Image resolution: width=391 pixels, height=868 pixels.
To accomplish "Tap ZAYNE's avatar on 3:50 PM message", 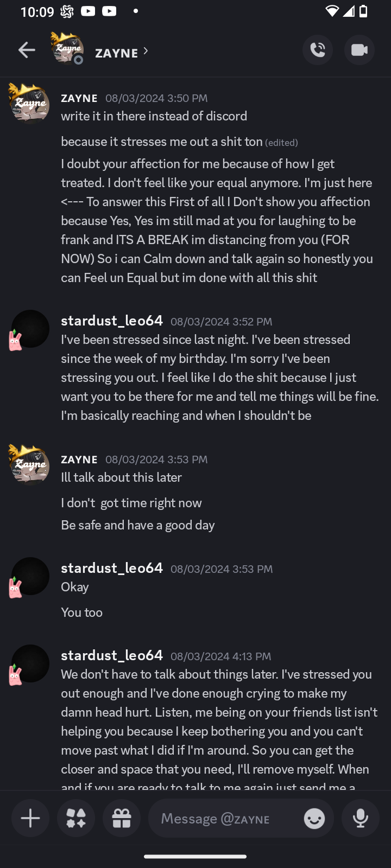I will (29, 103).
